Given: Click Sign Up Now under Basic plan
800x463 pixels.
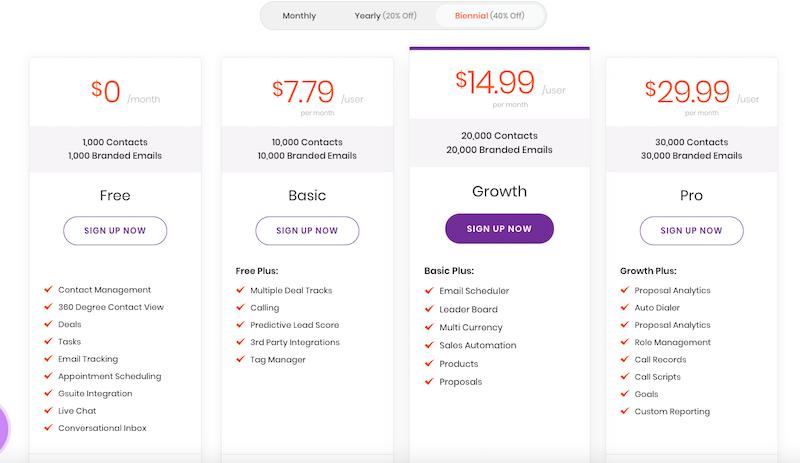Looking at the screenshot, I should click(307, 231).
